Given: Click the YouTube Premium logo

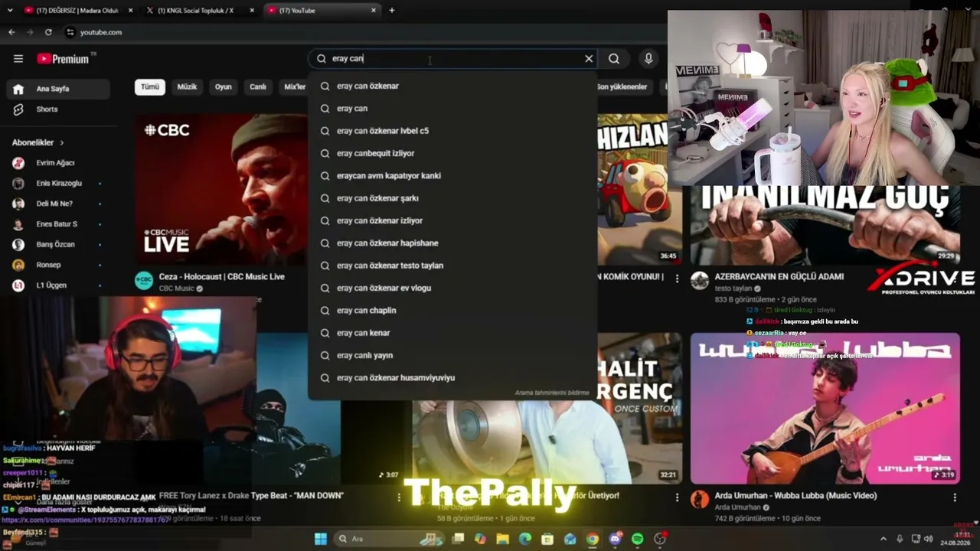Looking at the screenshot, I should click(63, 58).
